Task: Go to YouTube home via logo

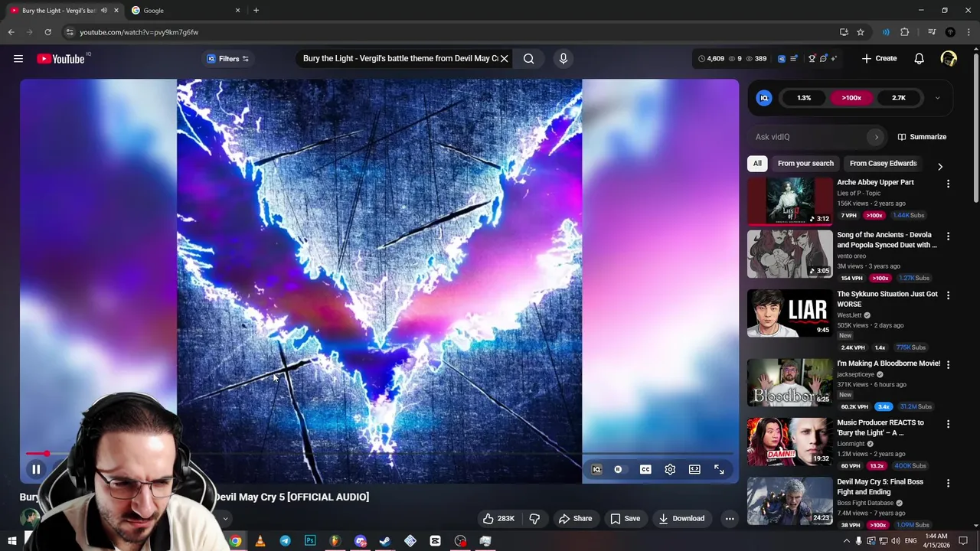Action: coord(60,59)
